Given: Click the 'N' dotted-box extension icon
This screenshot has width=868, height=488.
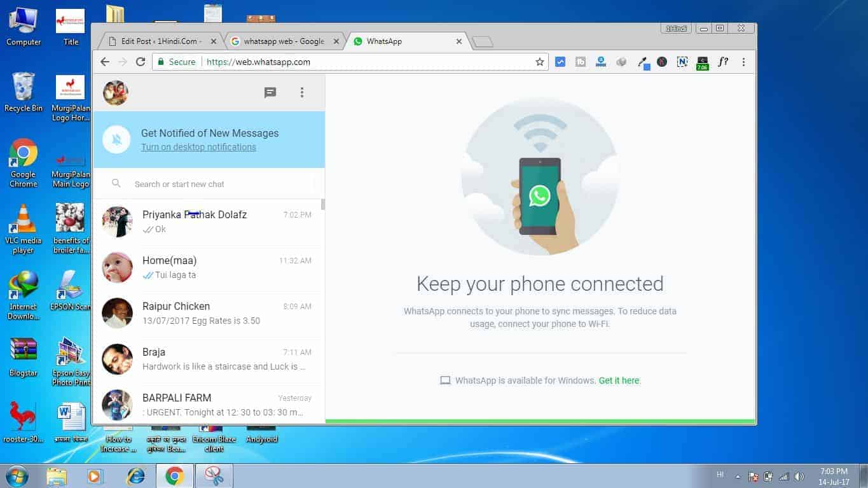Looking at the screenshot, I should (x=682, y=62).
